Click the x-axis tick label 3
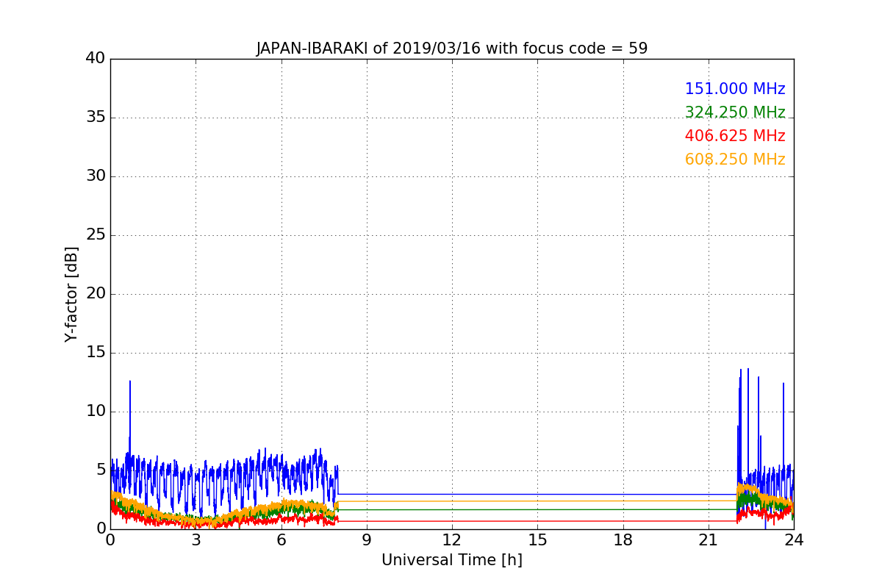Screen dimensions: 882x588 (x=196, y=539)
